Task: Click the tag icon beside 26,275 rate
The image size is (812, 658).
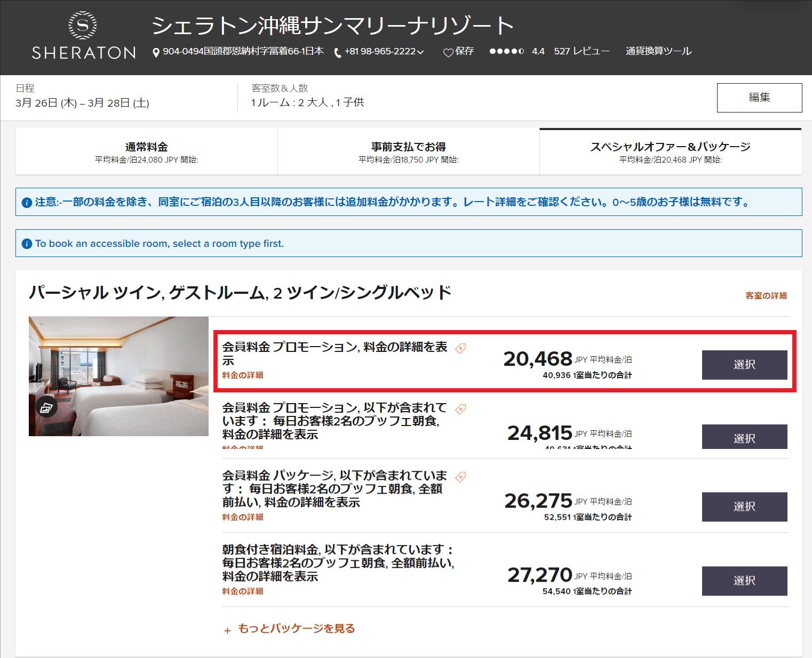Action: (x=460, y=477)
